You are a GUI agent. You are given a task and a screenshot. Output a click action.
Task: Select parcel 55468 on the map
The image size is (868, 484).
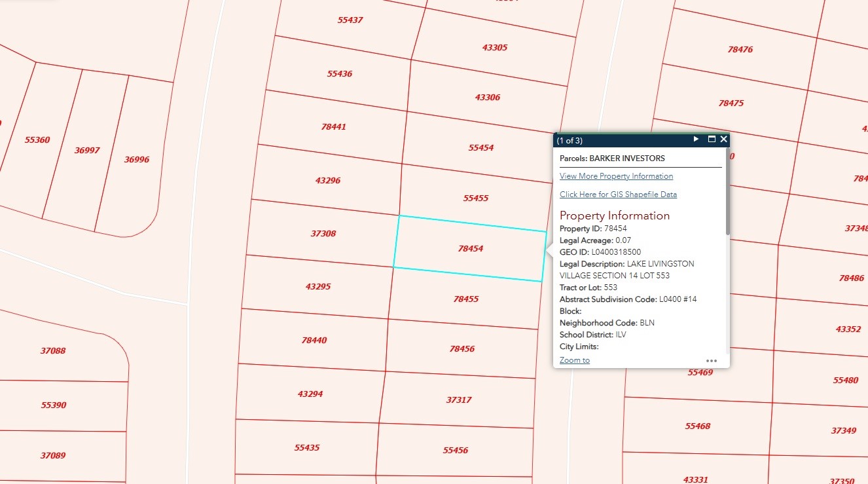pyautogui.click(x=698, y=426)
